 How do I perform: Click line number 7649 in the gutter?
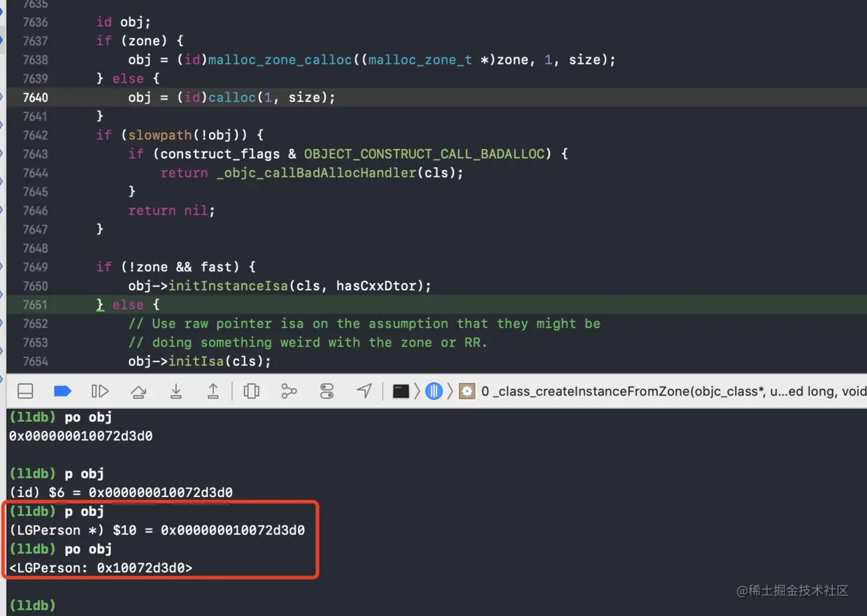coord(35,267)
